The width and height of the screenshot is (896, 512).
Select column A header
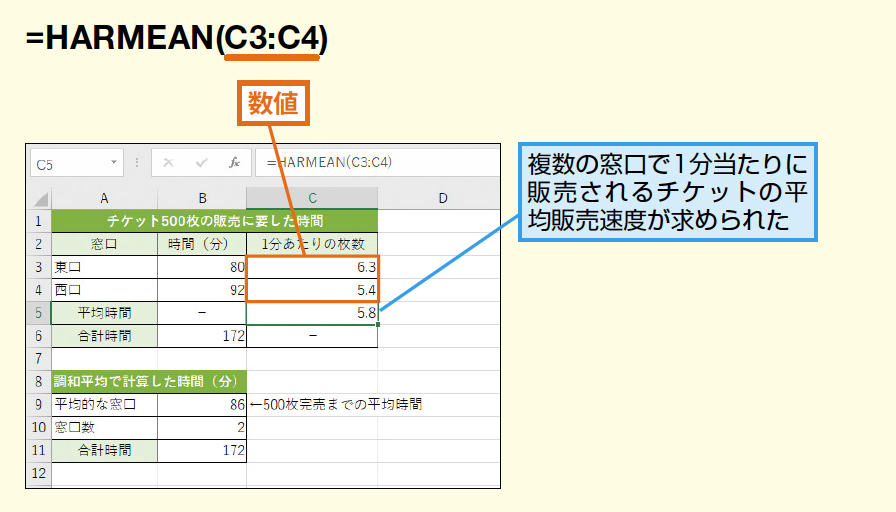tap(104, 198)
